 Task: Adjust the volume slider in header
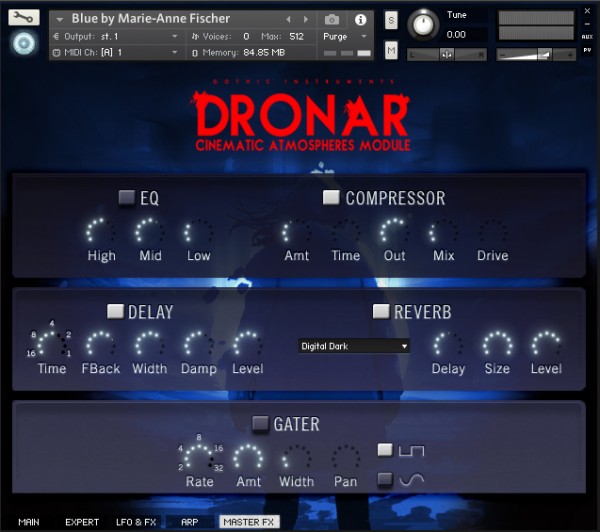[x=536, y=55]
